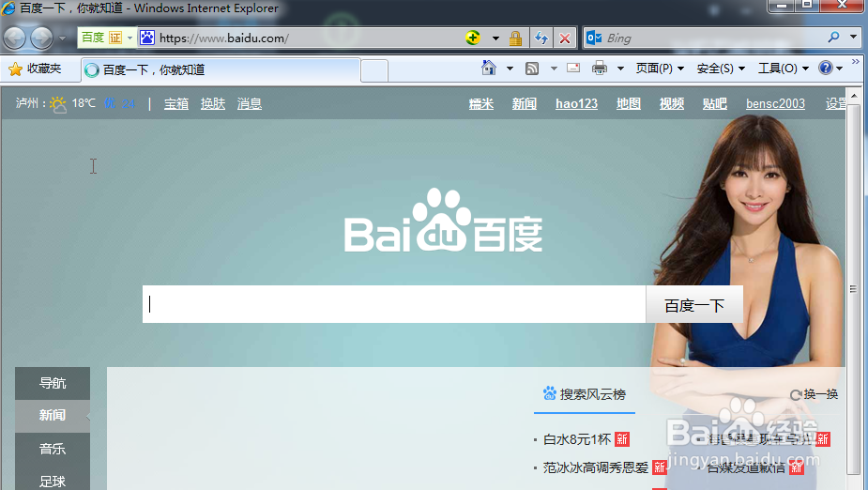The image size is (868, 490).
Task: Click the 百度 证 site certificate badge
Action: click(101, 38)
